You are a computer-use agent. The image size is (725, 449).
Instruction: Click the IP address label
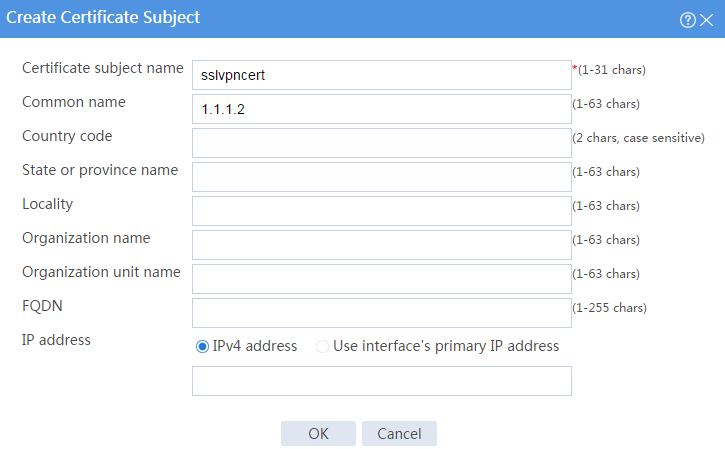coord(56,340)
